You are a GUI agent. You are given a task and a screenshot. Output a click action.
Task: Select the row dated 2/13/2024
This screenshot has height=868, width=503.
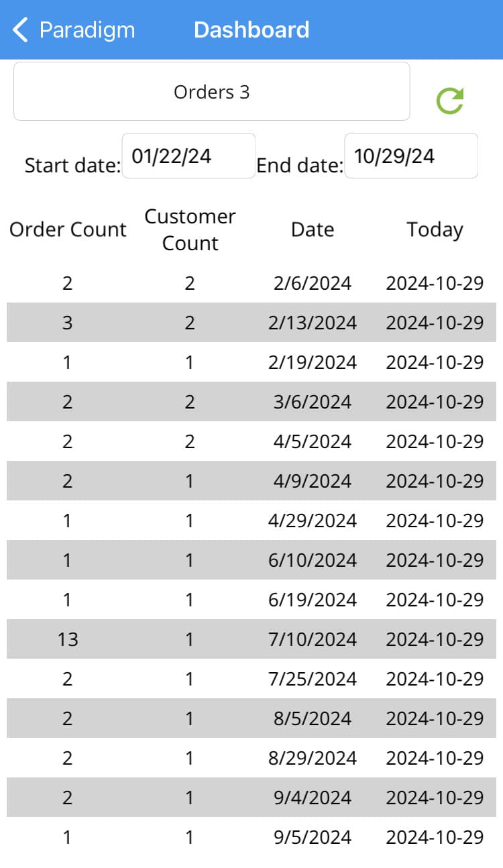point(251,323)
